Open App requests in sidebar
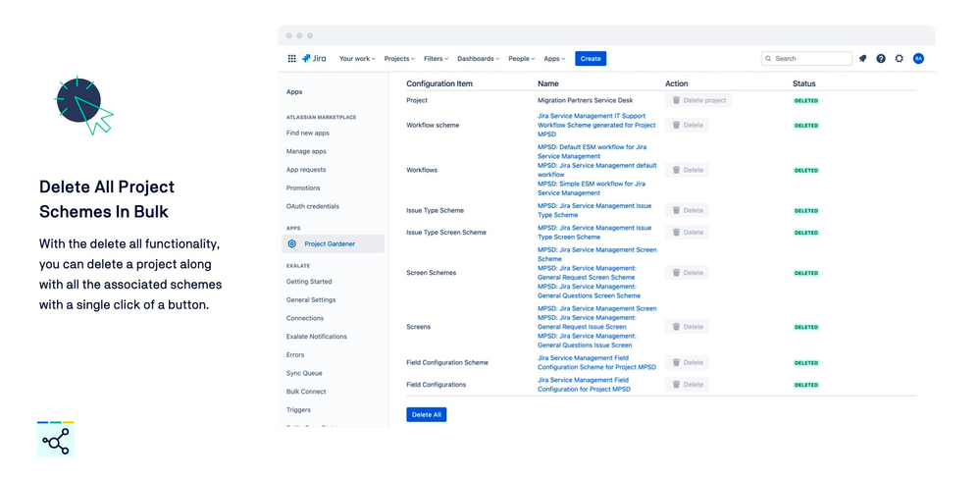Viewport: 980px width, 480px height. pos(306,170)
